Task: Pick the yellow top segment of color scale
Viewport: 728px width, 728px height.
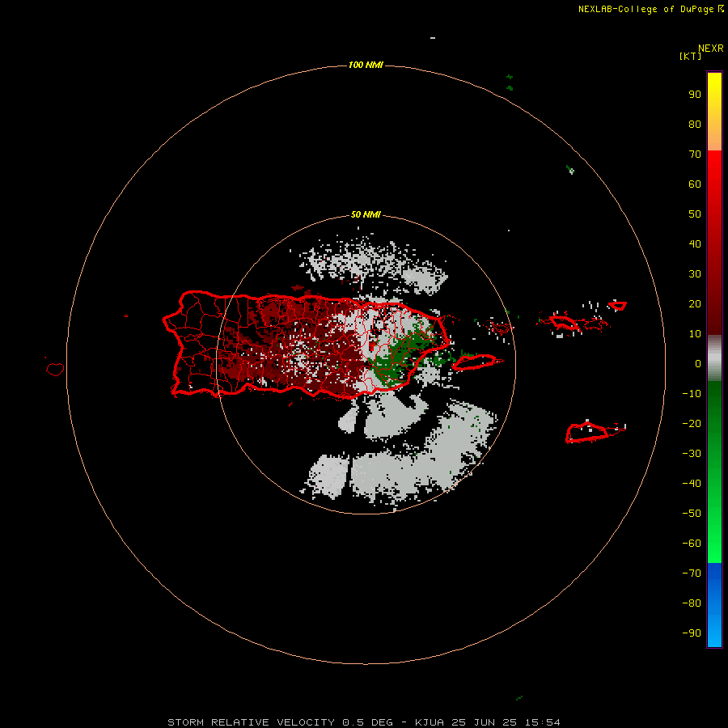Action: pyautogui.click(x=714, y=111)
